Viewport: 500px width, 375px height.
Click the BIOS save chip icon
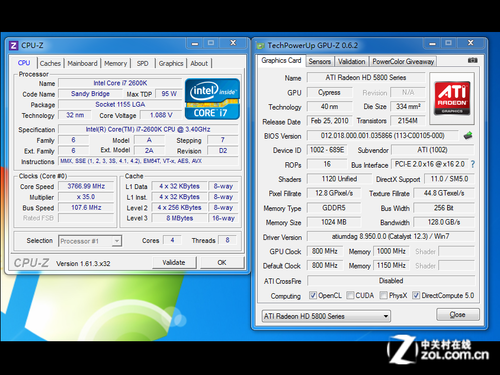tap(468, 135)
